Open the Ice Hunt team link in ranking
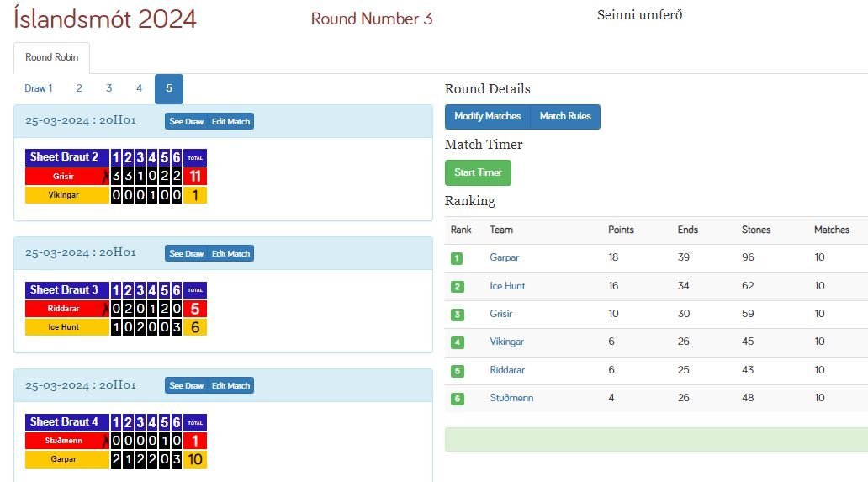 507,286
